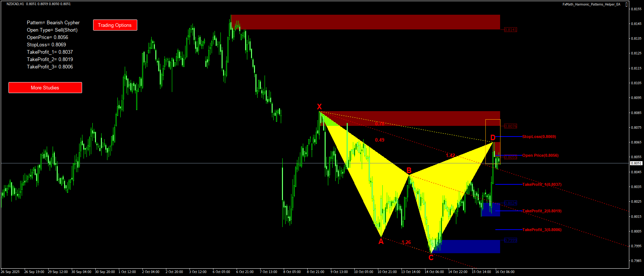Screen dimensions: 644x276
Task: Select the StopLoss(0.8069) line label
Action: [x=539, y=137]
